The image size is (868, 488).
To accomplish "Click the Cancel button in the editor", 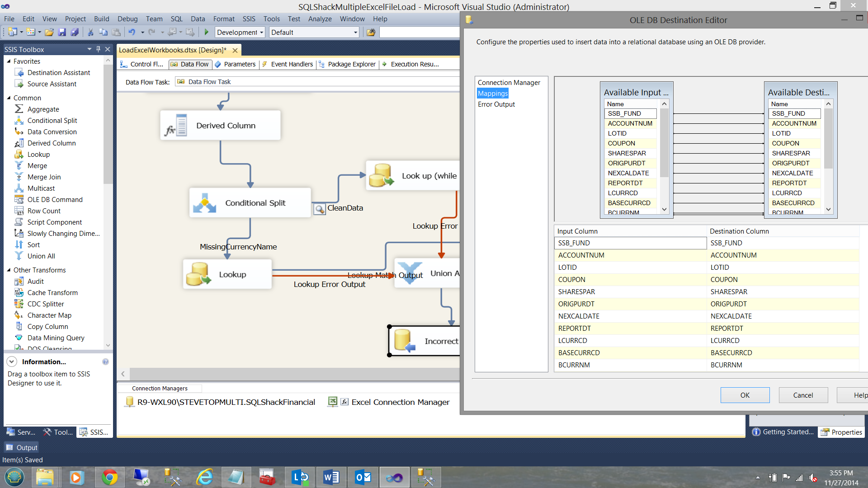I will [803, 395].
